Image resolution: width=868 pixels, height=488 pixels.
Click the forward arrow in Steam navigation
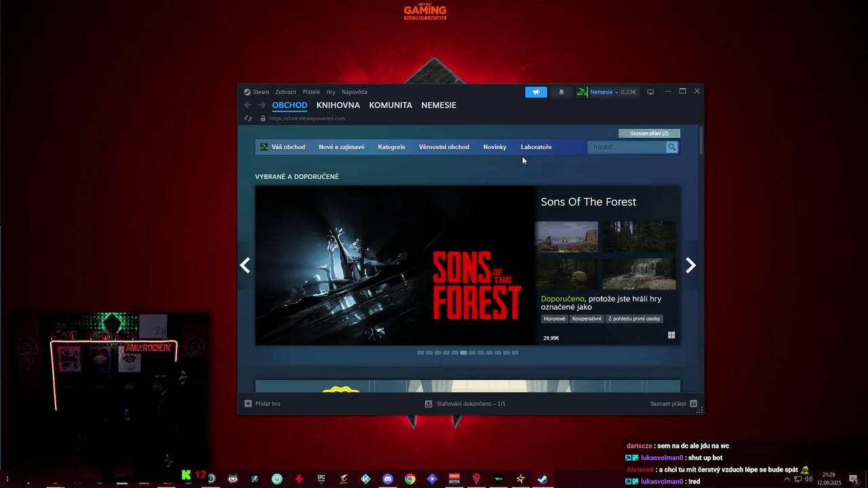pyautogui.click(x=262, y=105)
